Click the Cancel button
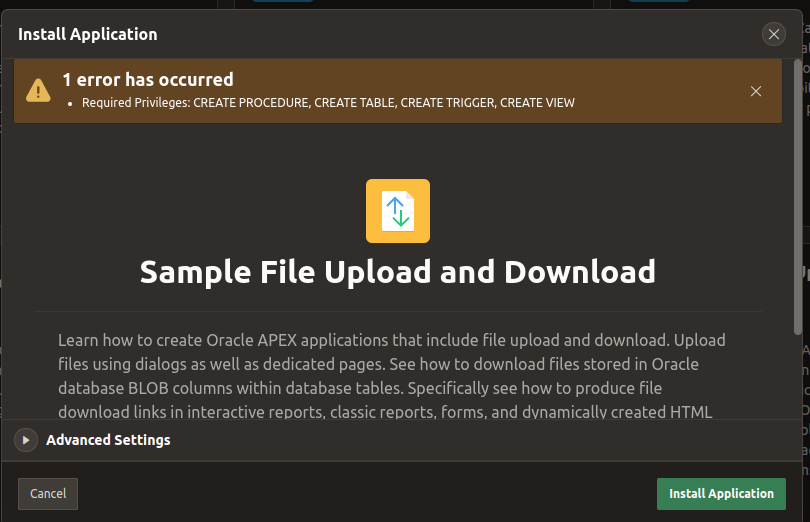 click(48, 493)
